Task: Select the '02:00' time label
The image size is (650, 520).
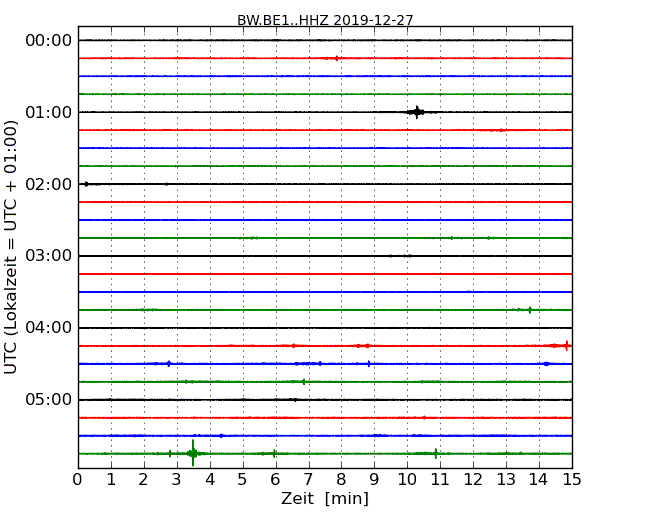Action: (x=49, y=184)
